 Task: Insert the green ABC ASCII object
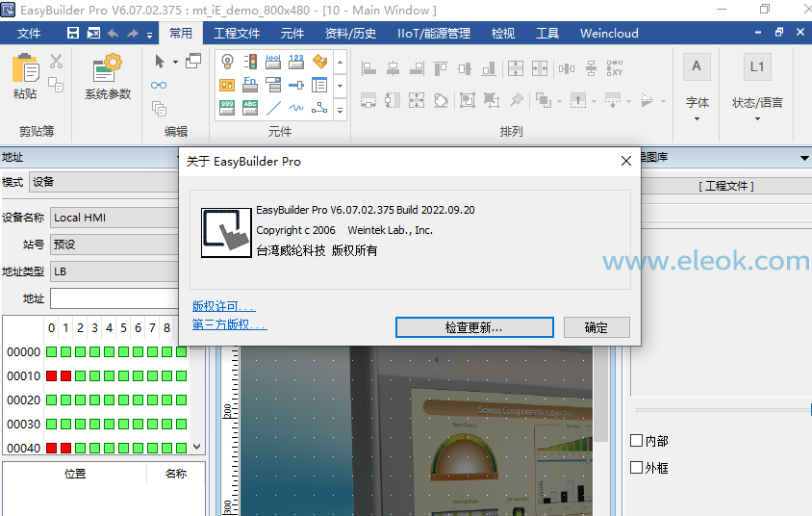(250, 108)
